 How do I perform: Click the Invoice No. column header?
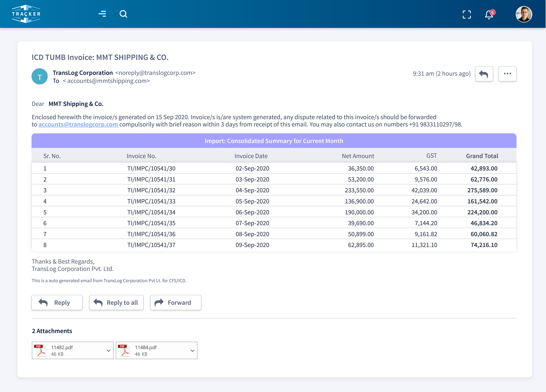tap(141, 156)
